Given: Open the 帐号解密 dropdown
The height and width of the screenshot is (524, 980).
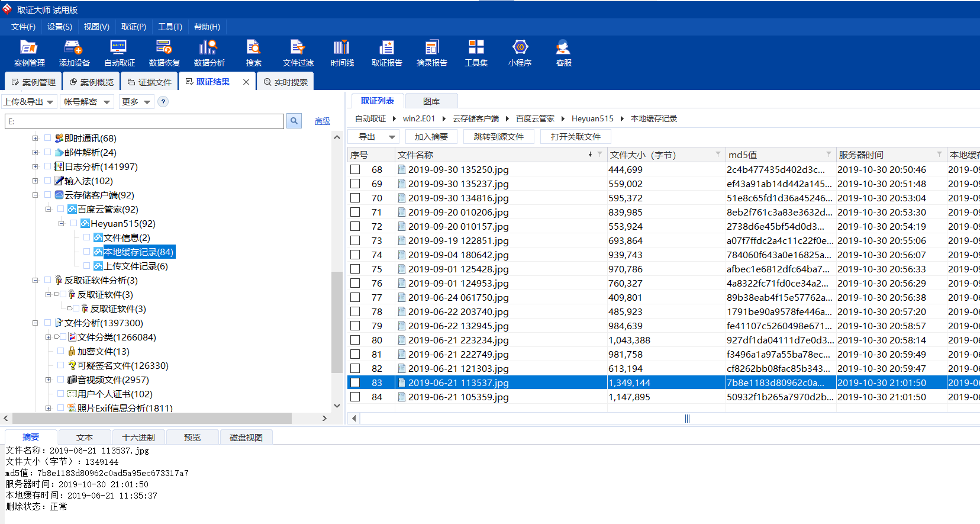Looking at the screenshot, I should point(87,102).
